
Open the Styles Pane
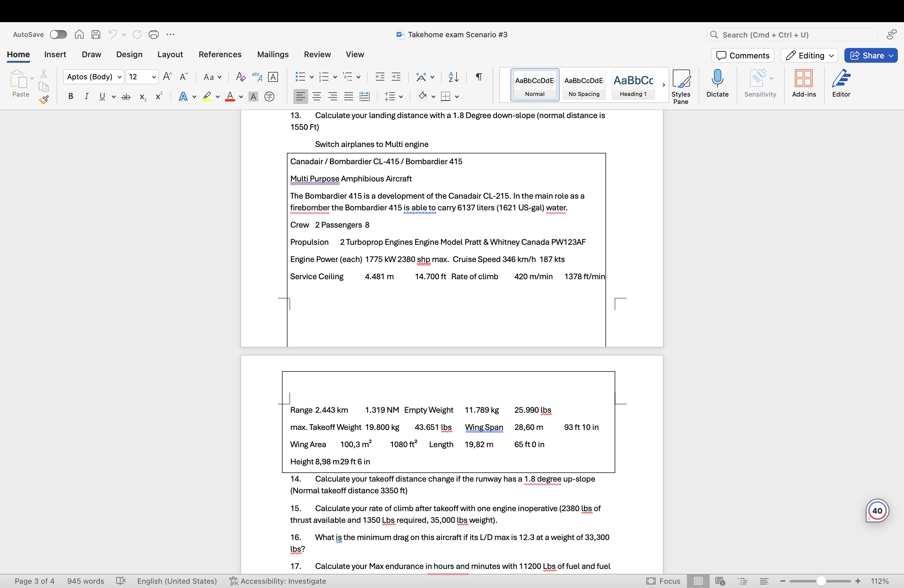click(x=680, y=86)
